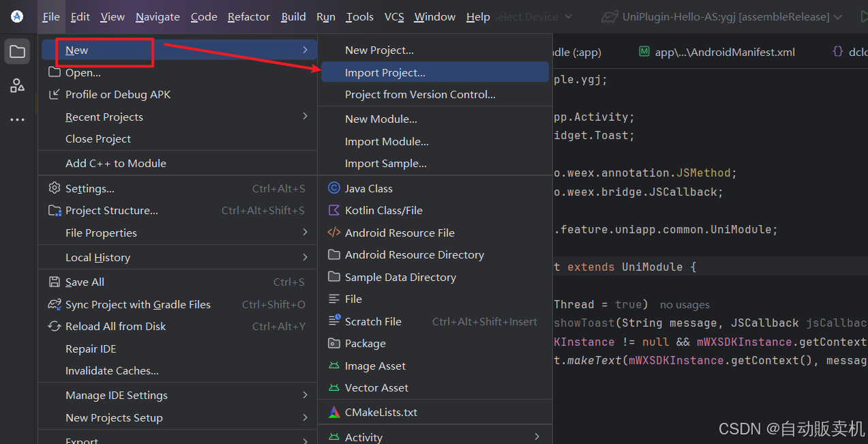Open the Navigate menu
Viewport: 868px width, 444px height.
pos(158,16)
